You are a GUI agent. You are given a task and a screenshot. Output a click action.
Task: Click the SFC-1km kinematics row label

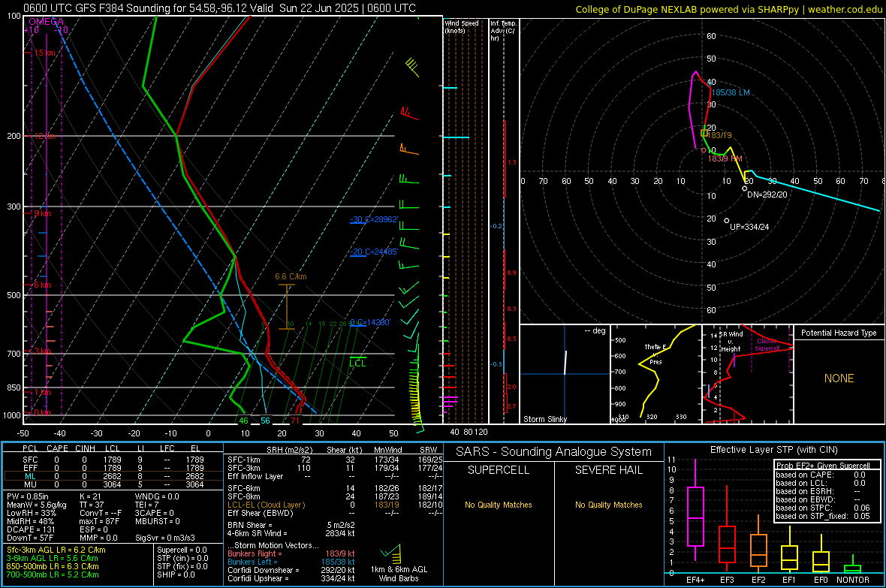(244, 460)
